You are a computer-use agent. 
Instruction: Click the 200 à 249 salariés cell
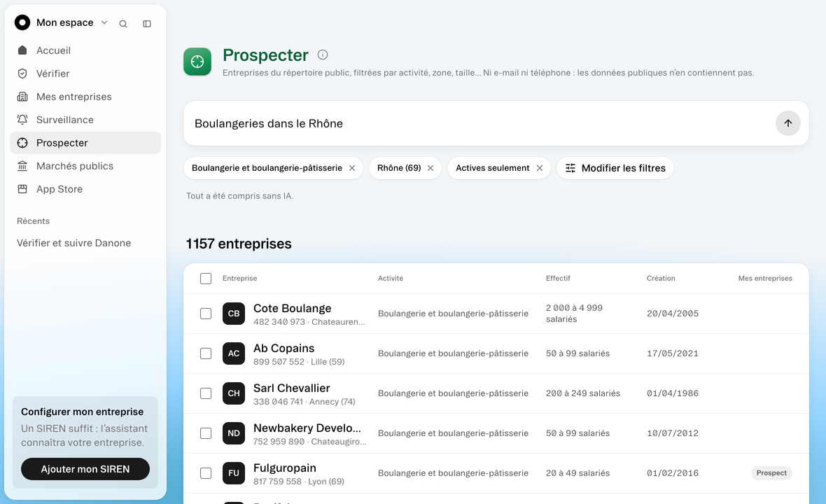pos(583,393)
